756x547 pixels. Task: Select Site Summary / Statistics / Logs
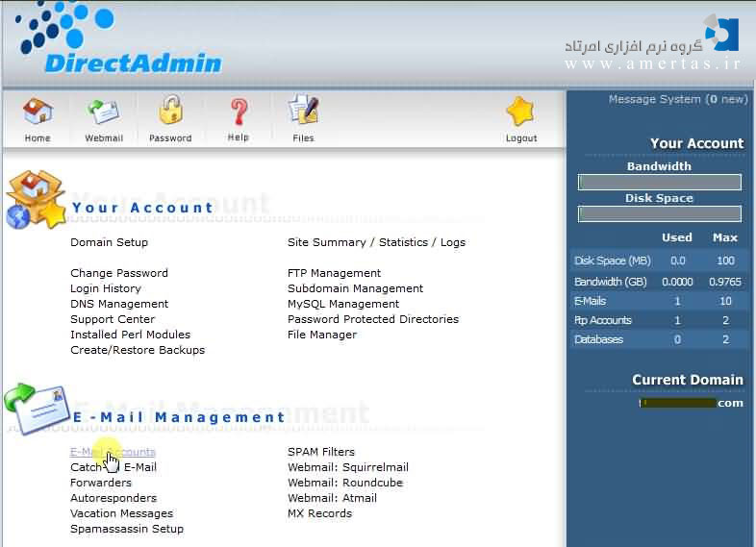(x=376, y=242)
